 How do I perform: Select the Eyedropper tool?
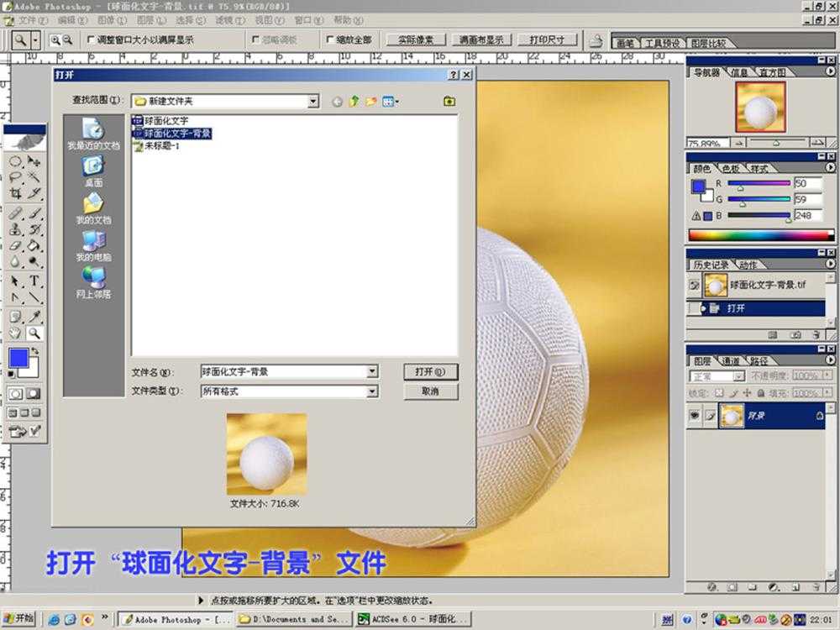(34, 316)
